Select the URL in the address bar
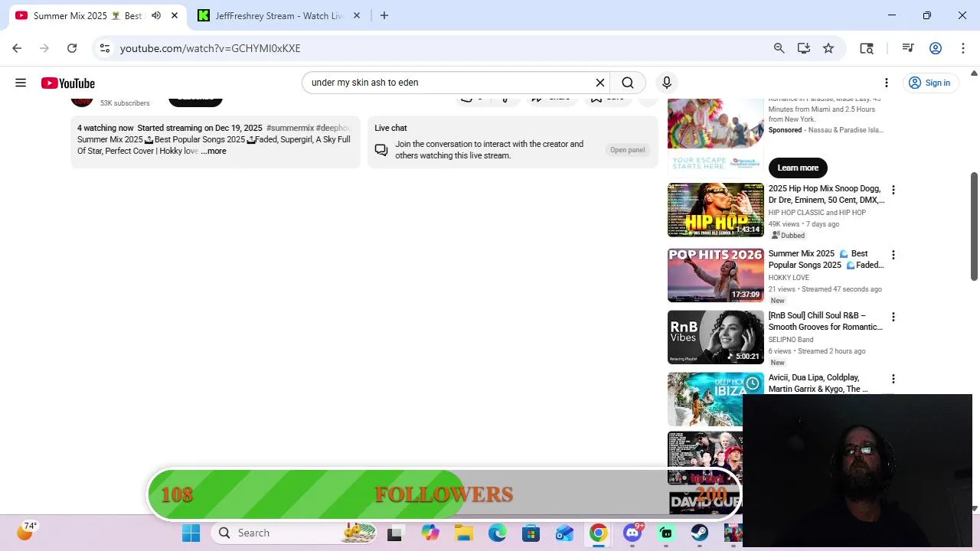 [x=211, y=48]
